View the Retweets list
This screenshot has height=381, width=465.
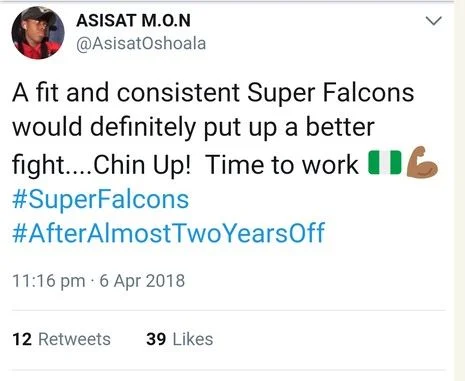pos(62,339)
